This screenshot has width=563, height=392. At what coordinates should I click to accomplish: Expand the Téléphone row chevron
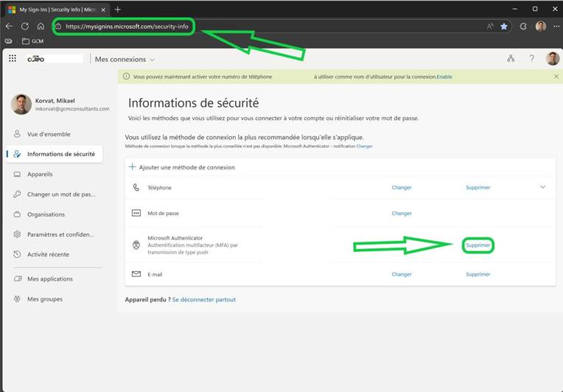pyautogui.click(x=542, y=187)
